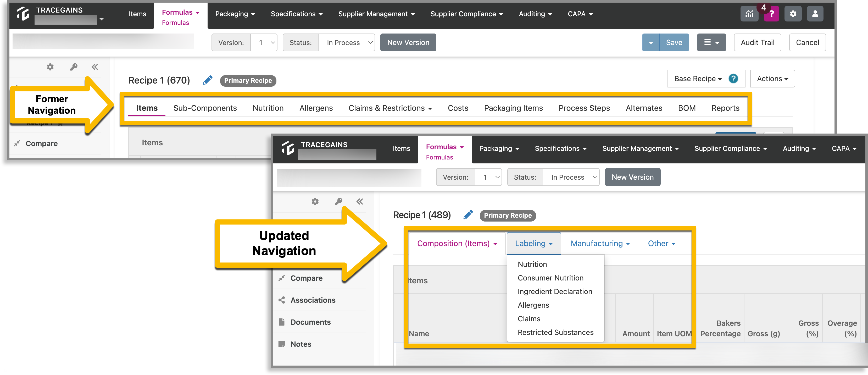Open Auditing menu in top window
This screenshot has height=375, width=868.
click(535, 14)
